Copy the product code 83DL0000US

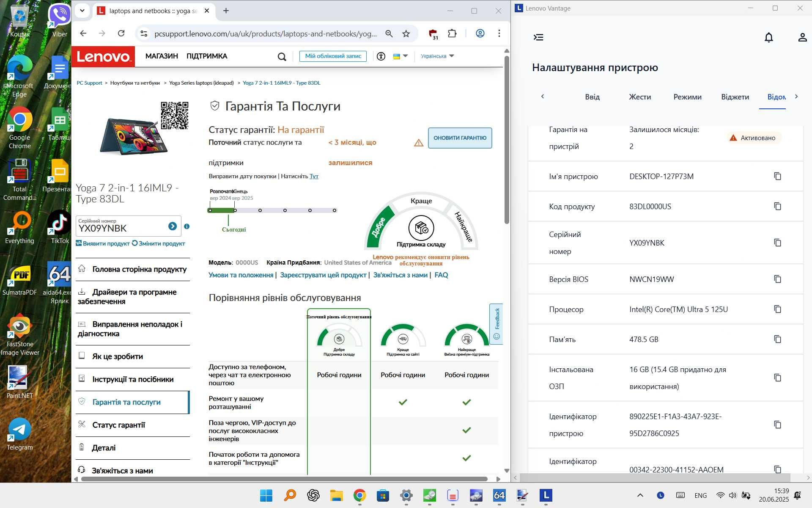[x=777, y=206]
